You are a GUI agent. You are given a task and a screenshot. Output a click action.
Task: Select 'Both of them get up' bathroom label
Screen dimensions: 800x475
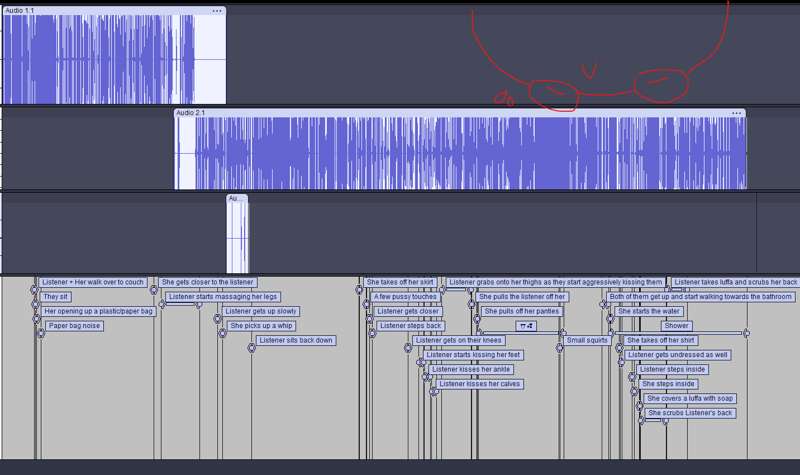click(x=701, y=297)
